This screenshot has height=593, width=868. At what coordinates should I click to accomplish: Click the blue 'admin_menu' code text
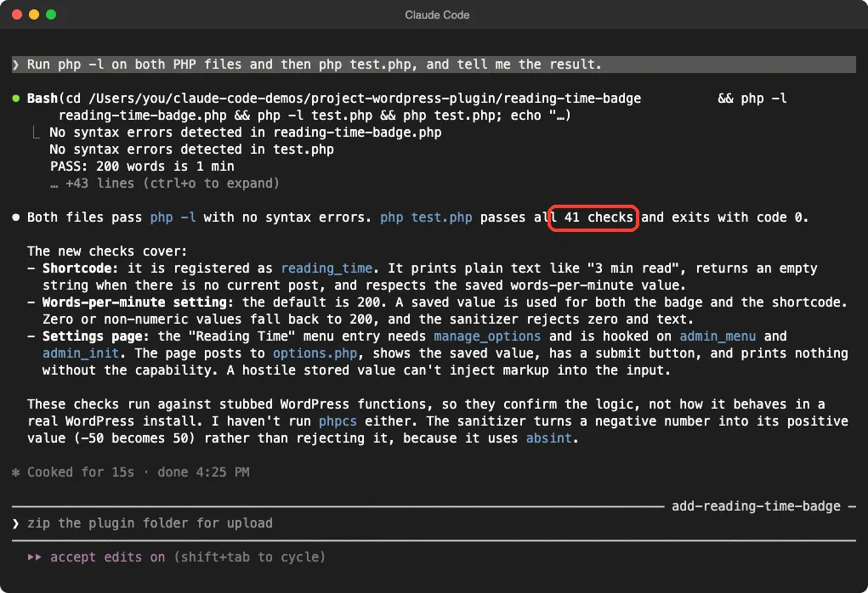718,336
